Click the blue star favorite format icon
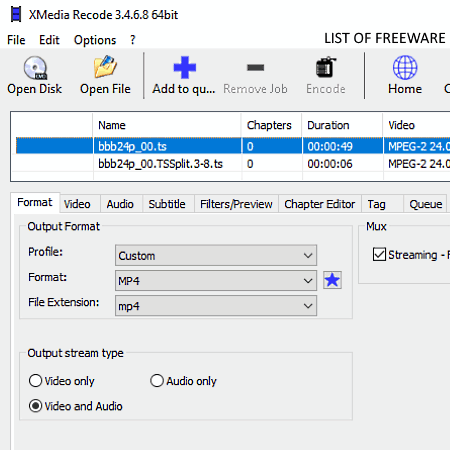The image size is (450, 450). [332, 280]
